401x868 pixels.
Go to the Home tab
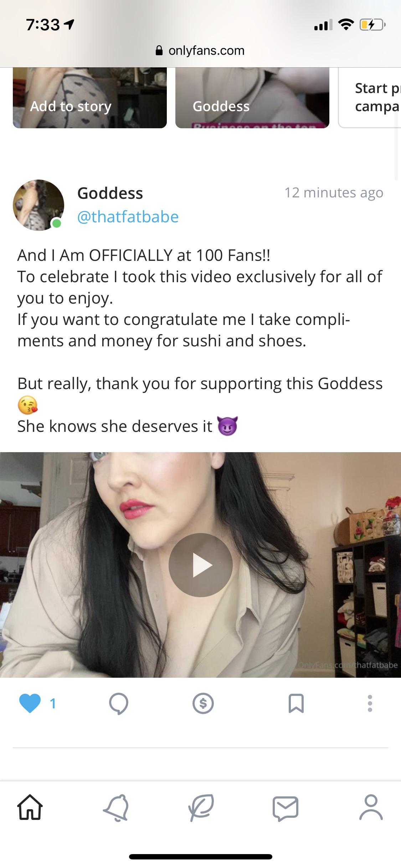coord(30,807)
